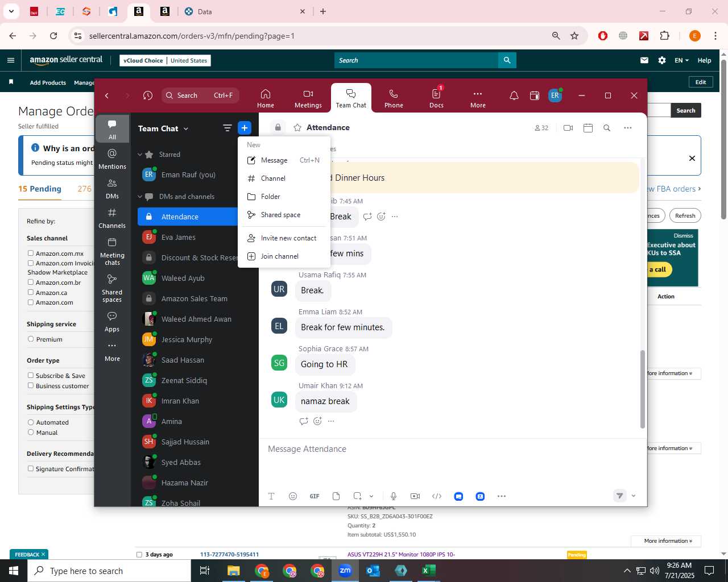
Task: Select Channels in the Zoom sidebar
Action: 112,218
